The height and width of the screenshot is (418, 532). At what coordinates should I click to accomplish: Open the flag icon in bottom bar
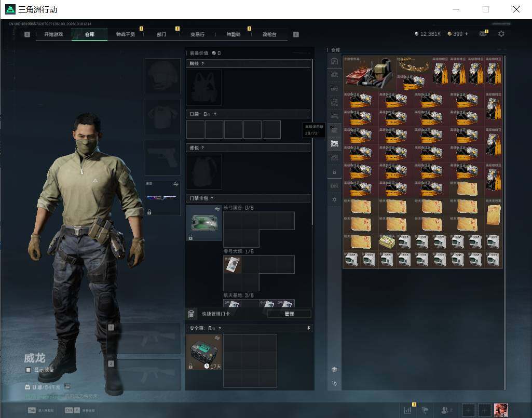[425, 410]
